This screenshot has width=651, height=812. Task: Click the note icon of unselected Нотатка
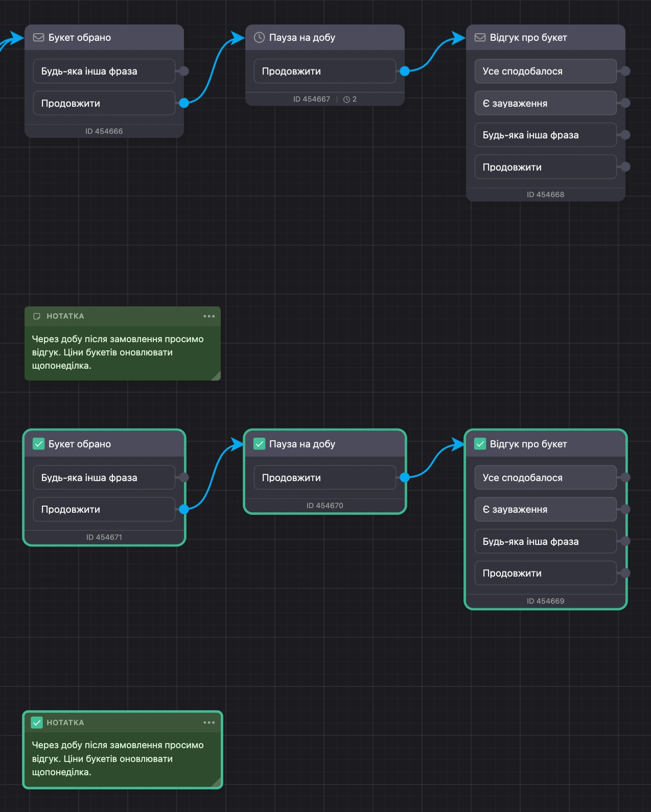(37, 316)
